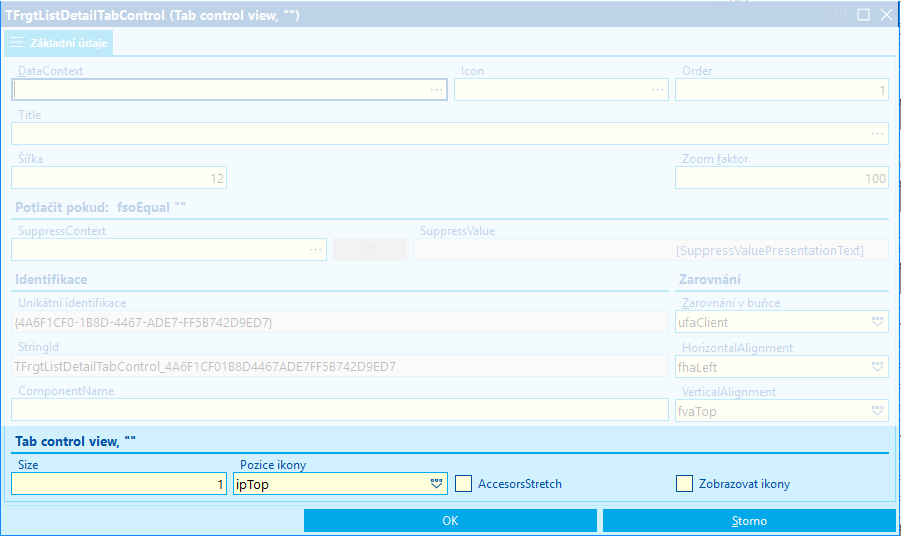The width and height of the screenshot is (901, 536).
Task: Click the Tab control view section header
Action: click(75, 441)
